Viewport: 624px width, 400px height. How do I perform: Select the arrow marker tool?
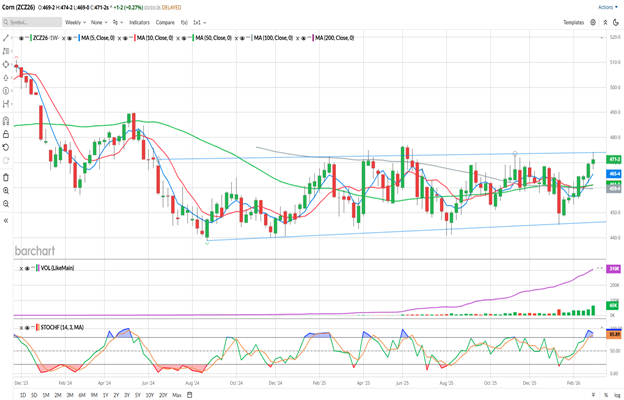pos(6,78)
